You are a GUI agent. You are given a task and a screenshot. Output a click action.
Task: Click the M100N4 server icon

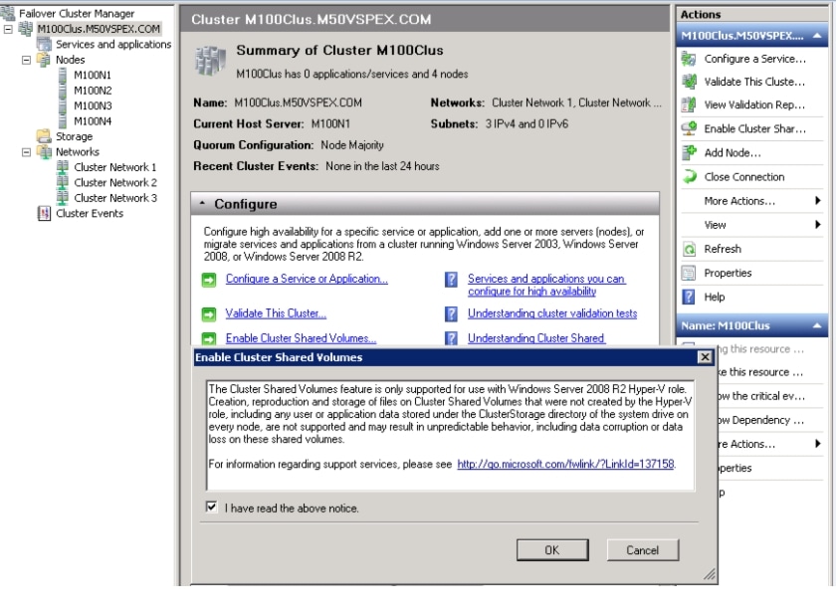[x=63, y=121]
